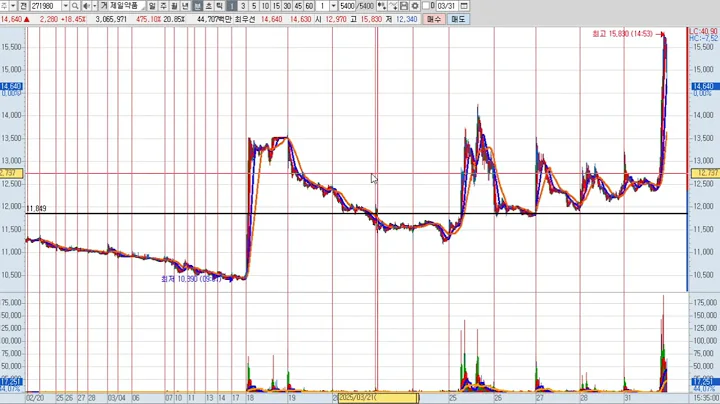This screenshot has width=720, height=404.
Task: Select the minute (분) chart period
Action: pyautogui.click(x=197, y=6)
